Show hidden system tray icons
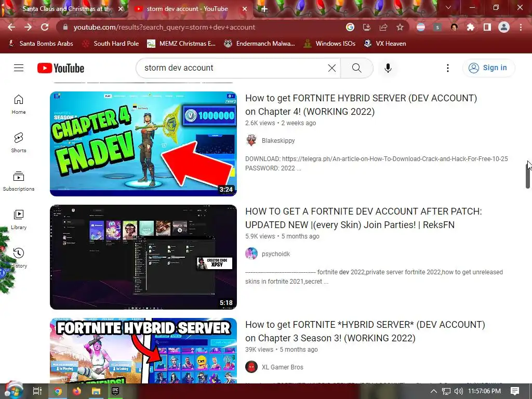The width and height of the screenshot is (532, 399). (434, 391)
